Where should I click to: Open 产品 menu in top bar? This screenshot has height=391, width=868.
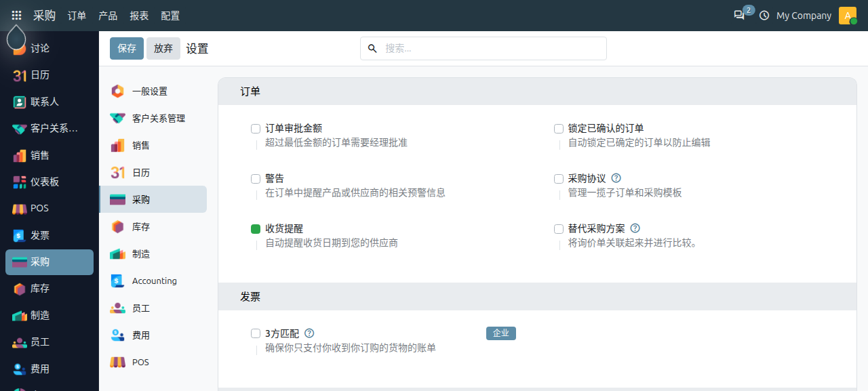click(x=108, y=16)
